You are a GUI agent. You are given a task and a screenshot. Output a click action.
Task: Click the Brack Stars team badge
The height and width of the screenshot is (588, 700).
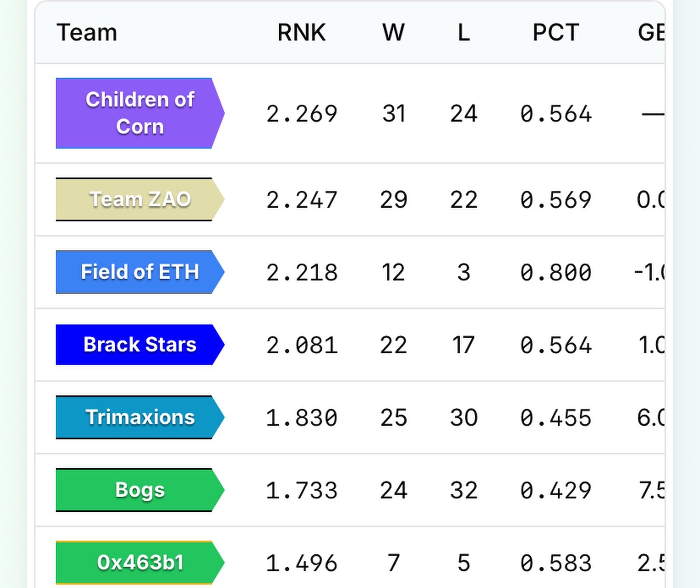pyautogui.click(x=140, y=345)
